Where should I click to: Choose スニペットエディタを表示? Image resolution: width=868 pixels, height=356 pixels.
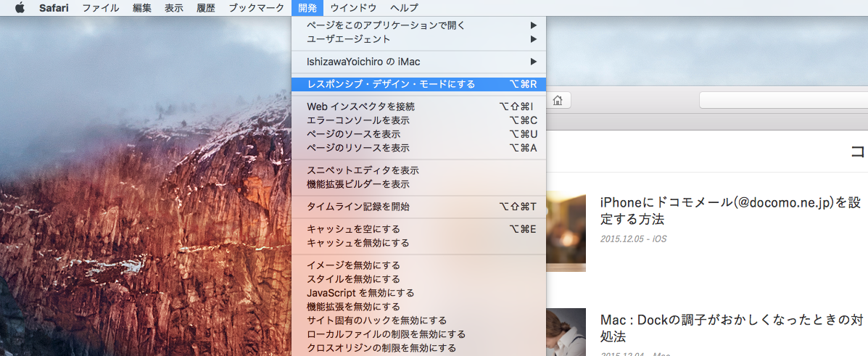(x=418, y=170)
